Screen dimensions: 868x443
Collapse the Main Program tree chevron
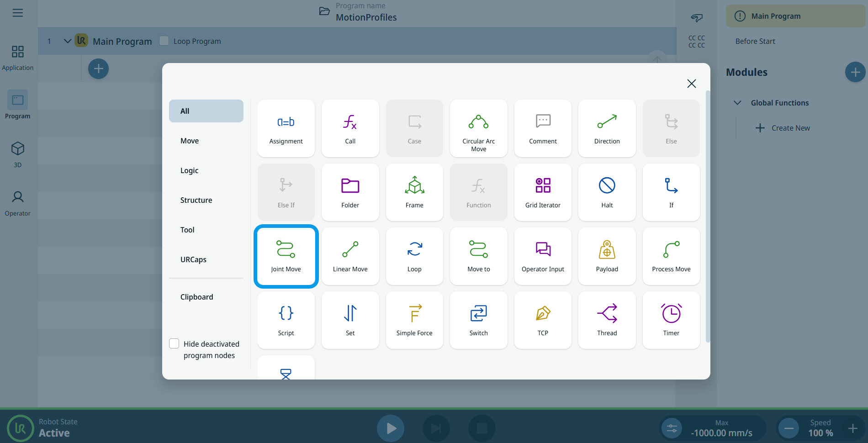click(x=67, y=41)
